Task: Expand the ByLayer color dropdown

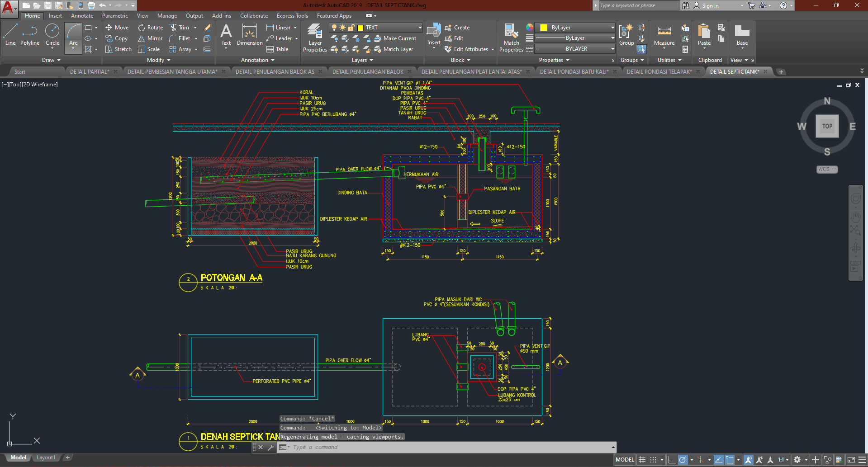Action: click(x=612, y=28)
